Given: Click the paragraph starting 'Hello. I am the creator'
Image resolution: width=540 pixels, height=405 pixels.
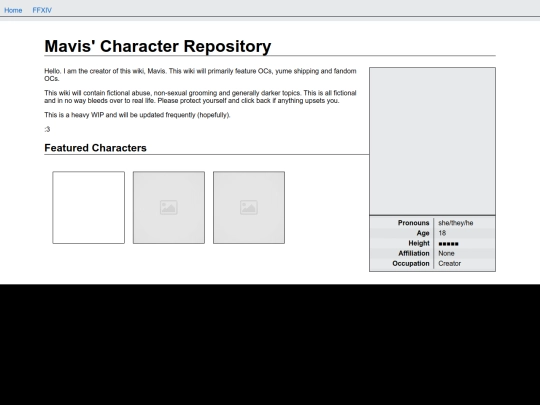Looking at the screenshot, I should [200, 75].
